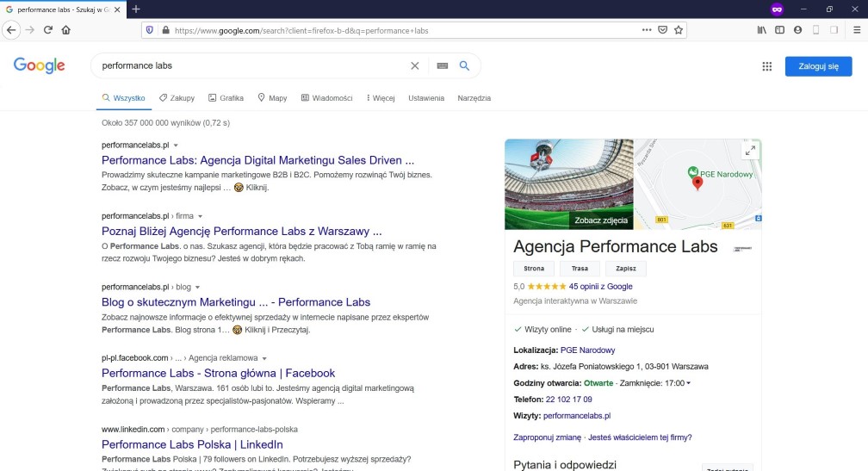Image resolution: width=868 pixels, height=471 pixels.
Task: Click the Zapisz button
Action: (x=625, y=269)
